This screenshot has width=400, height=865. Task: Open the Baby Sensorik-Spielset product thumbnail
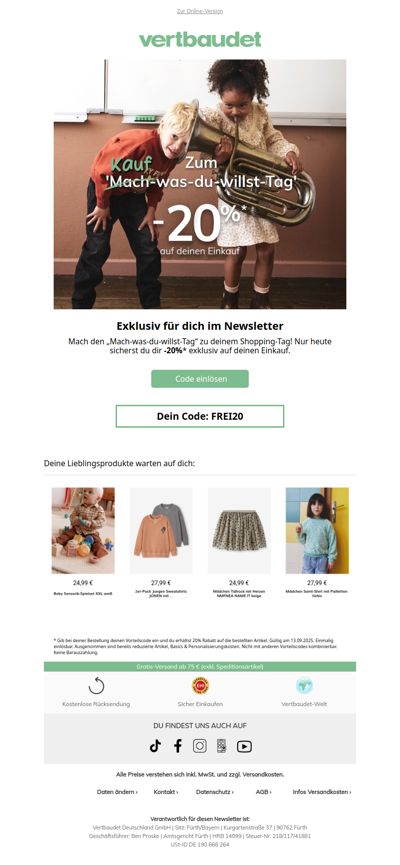83,531
